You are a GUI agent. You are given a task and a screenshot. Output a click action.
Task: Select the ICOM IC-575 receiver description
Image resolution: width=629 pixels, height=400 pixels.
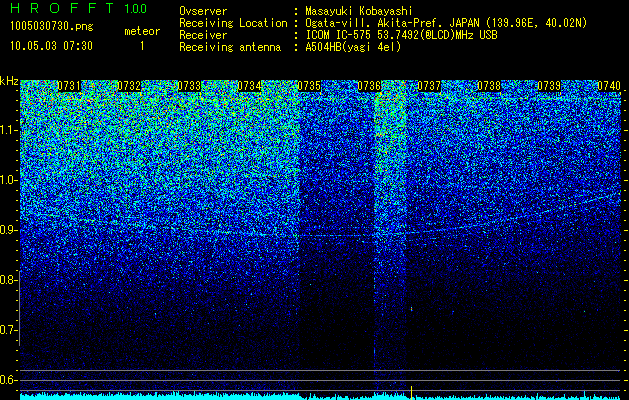click(x=401, y=35)
